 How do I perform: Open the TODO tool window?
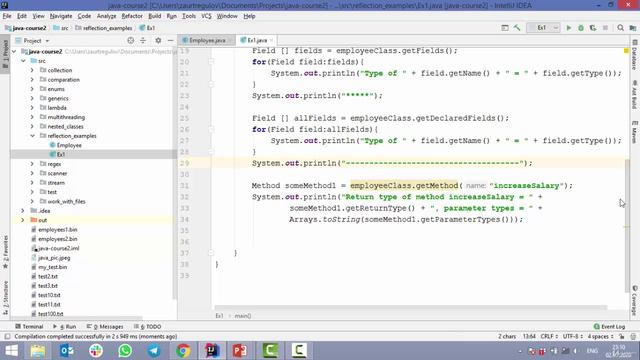[148, 327]
